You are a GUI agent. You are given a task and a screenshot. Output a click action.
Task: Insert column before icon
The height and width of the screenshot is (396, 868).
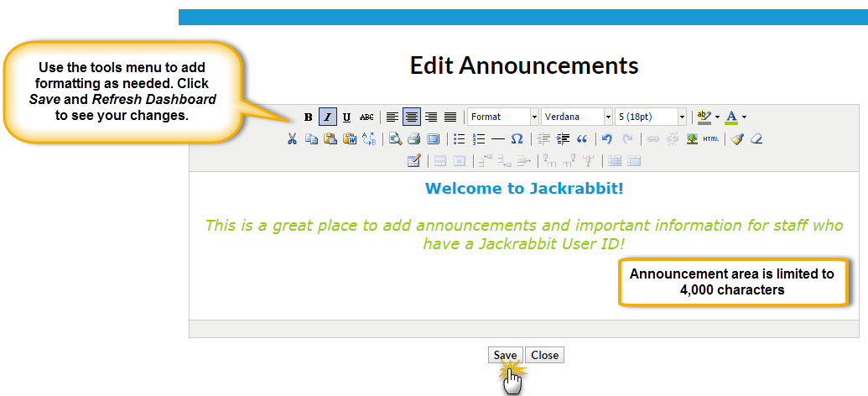tap(549, 161)
